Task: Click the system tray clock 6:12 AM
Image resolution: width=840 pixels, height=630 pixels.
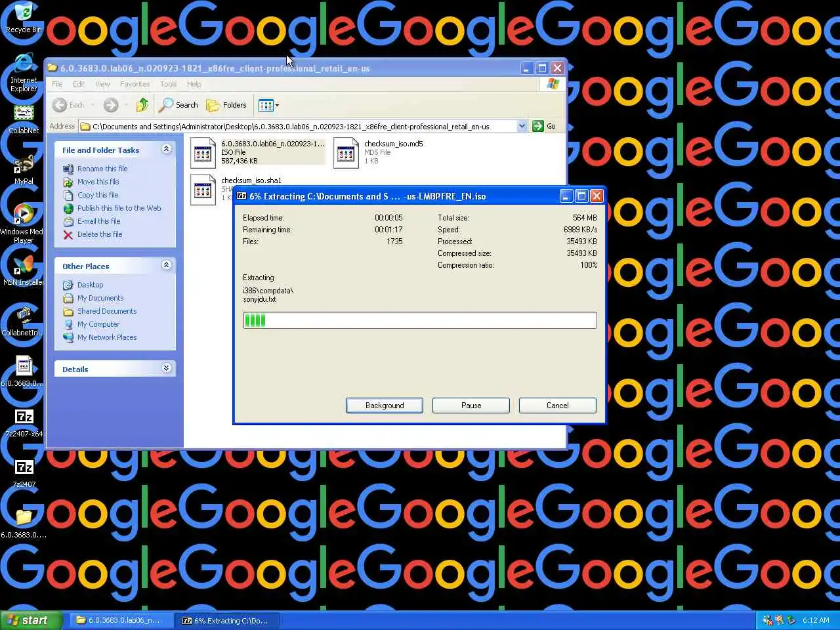Action: (x=816, y=620)
